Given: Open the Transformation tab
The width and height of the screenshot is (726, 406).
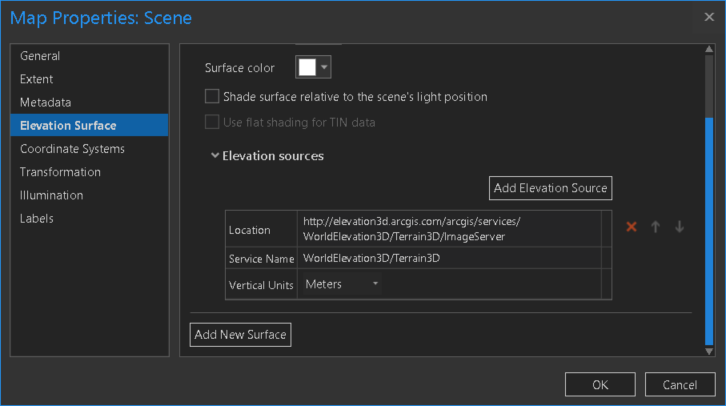Looking at the screenshot, I should [60, 172].
